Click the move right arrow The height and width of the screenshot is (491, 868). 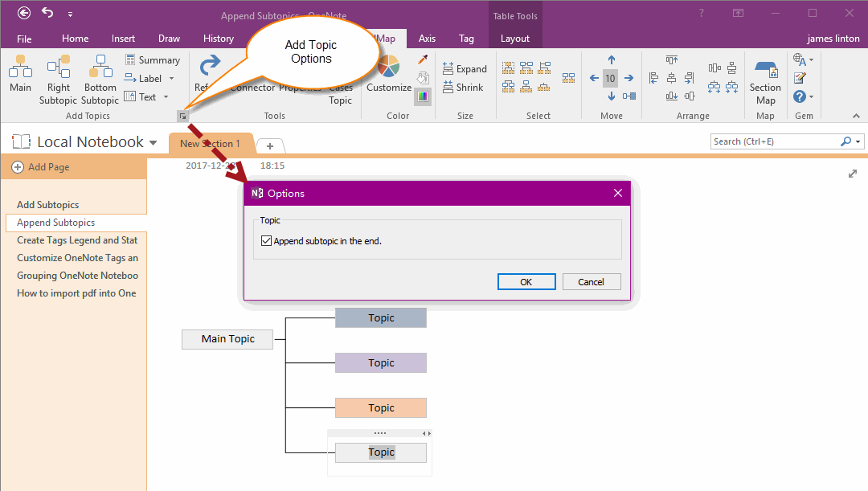pyautogui.click(x=628, y=78)
